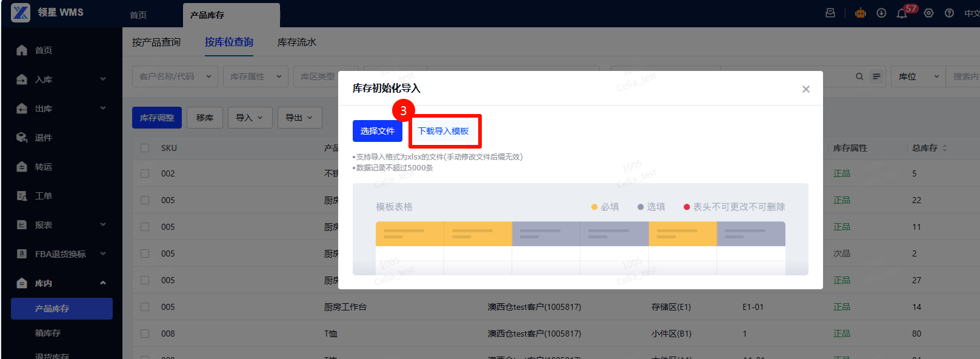The width and height of the screenshot is (980, 359).
Task: Toggle the select-all checkbox beside SKU header
Action: [145, 148]
